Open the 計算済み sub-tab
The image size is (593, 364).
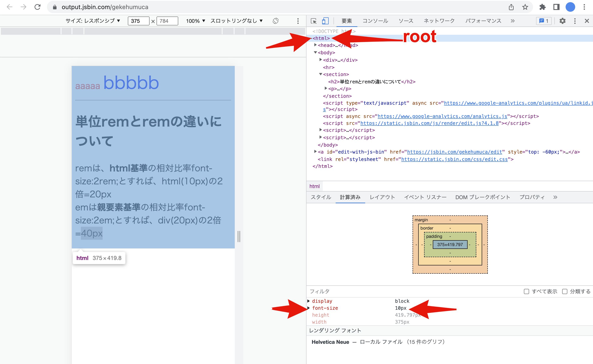(350, 197)
